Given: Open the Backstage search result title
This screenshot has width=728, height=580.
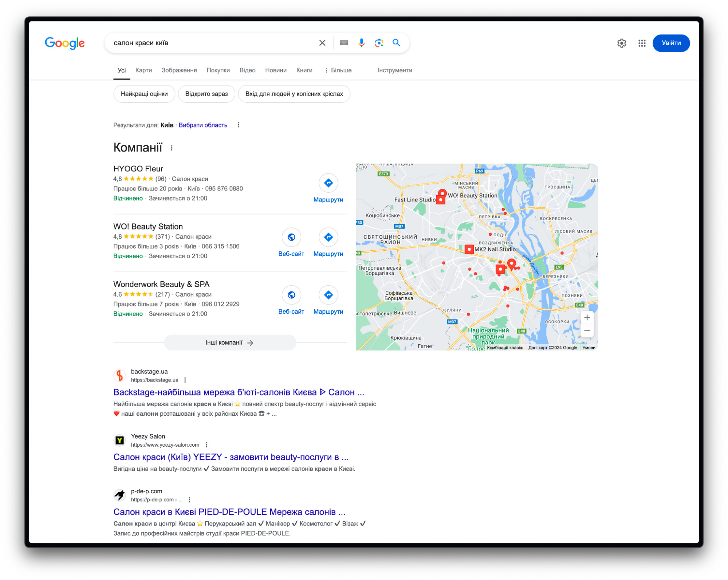Looking at the screenshot, I should (239, 392).
